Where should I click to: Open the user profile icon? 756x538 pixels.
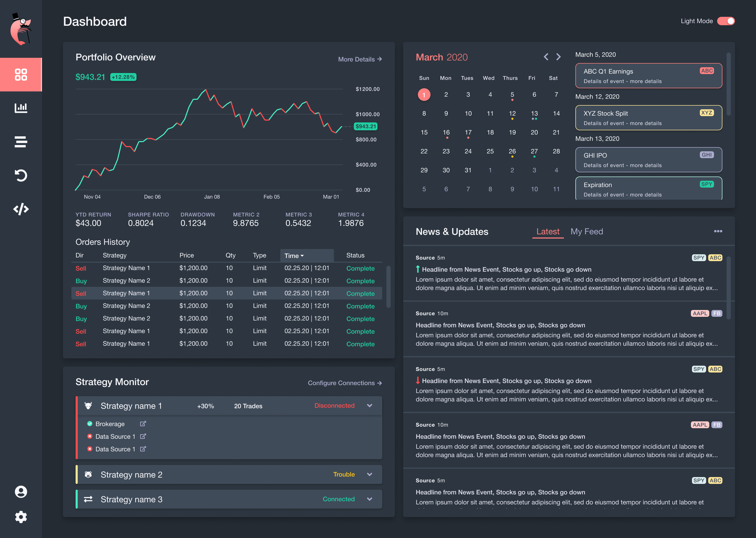coord(21,492)
